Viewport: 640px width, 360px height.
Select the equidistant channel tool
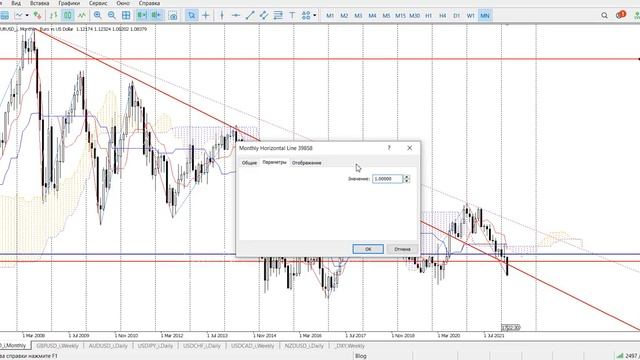tap(264, 16)
